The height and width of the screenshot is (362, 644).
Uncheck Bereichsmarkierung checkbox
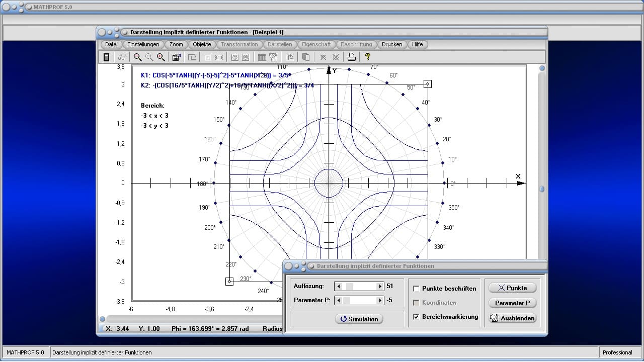(416, 317)
